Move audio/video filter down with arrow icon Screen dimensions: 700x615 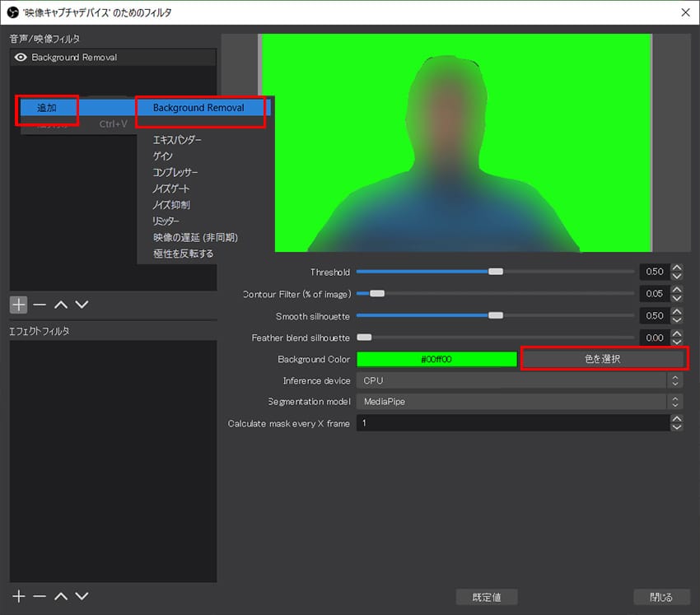(x=82, y=304)
